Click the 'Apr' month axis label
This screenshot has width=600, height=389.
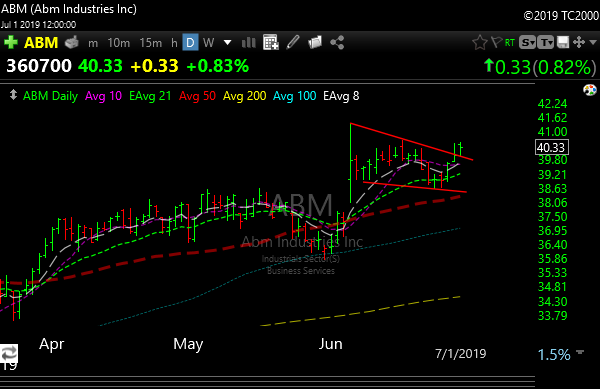point(52,344)
